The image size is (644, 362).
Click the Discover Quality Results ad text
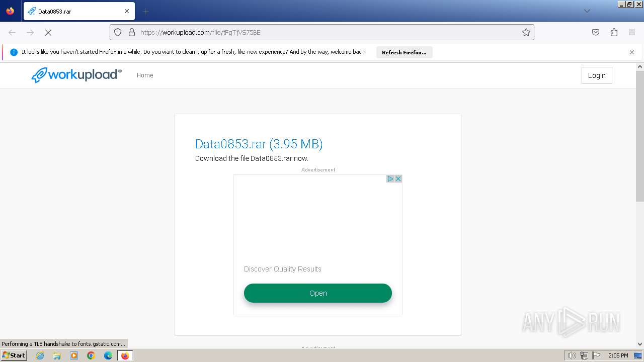pos(283,269)
